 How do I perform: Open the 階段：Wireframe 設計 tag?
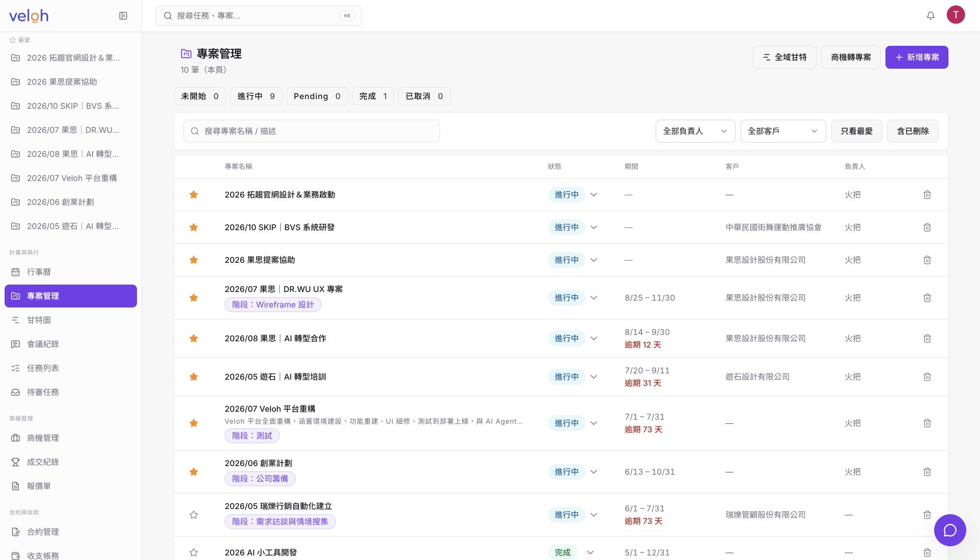point(273,305)
